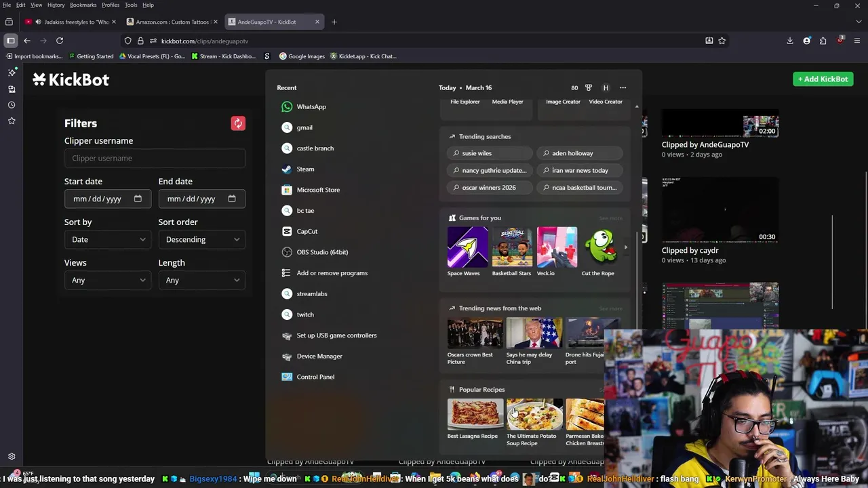Click the site permissions icon in URL bar
The height and width of the screenshot is (488, 868).
[x=153, y=41]
